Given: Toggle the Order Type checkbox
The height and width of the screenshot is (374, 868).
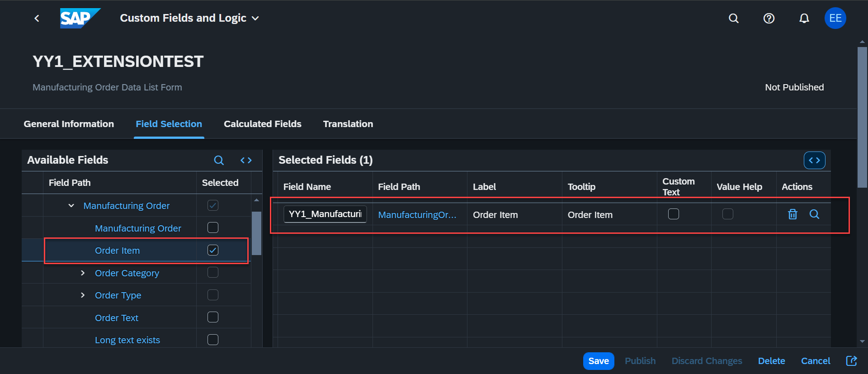Looking at the screenshot, I should 213,295.
